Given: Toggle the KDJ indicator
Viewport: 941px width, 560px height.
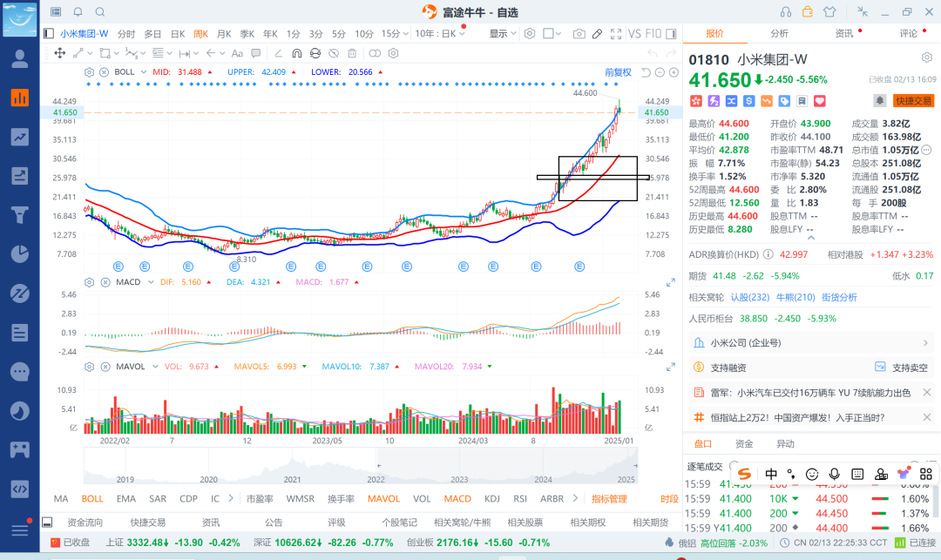Looking at the screenshot, I should 492,498.
